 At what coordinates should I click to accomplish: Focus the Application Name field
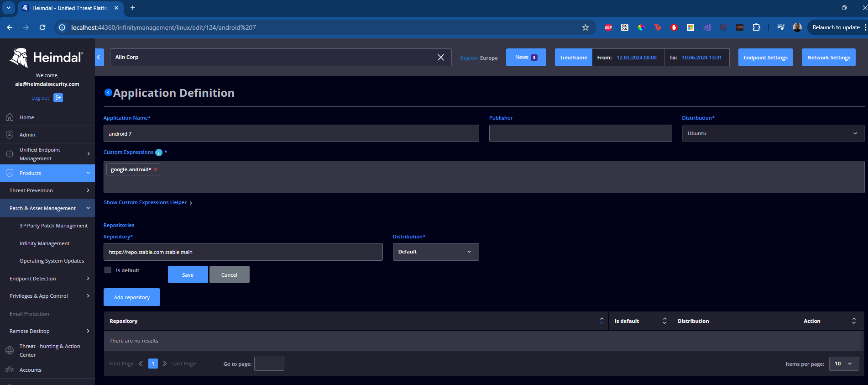pyautogui.click(x=291, y=133)
